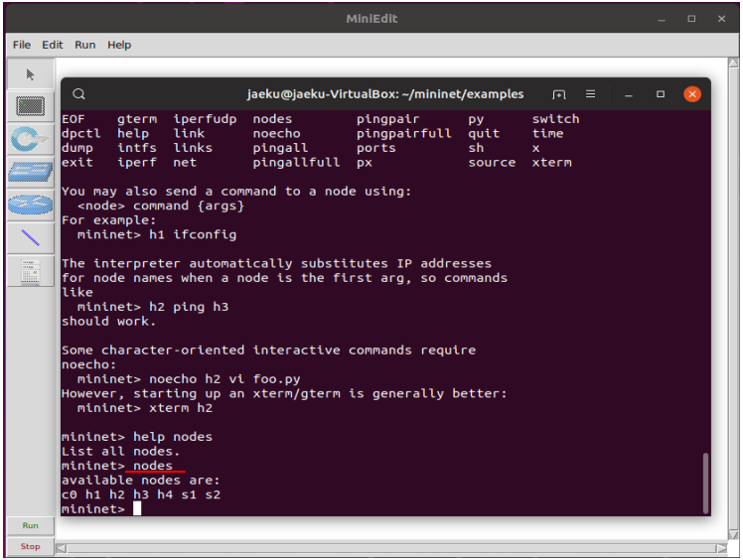The width and height of the screenshot is (743, 560).
Task: Close the MiniEdit window
Action: point(721,19)
